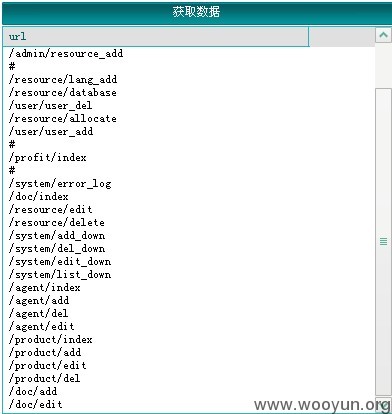Select the /agent/add row
Image resolution: width=392 pixels, height=414 pixels.
pyautogui.click(x=39, y=301)
